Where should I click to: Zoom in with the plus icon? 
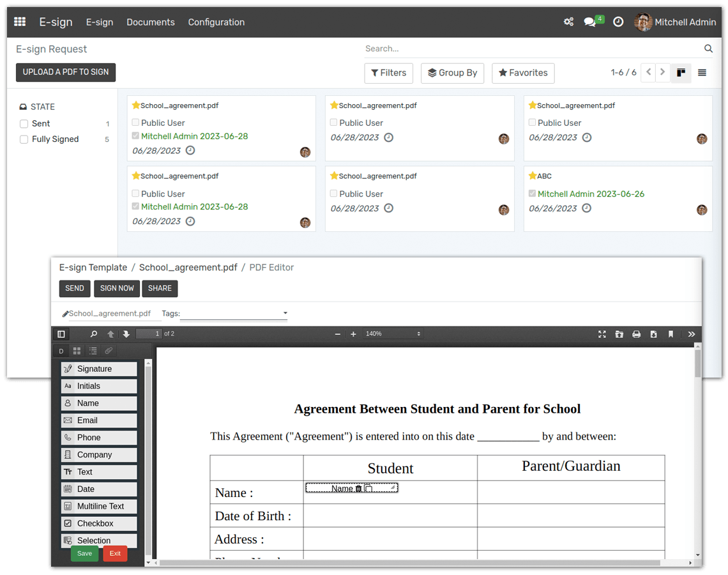(353, 334)
